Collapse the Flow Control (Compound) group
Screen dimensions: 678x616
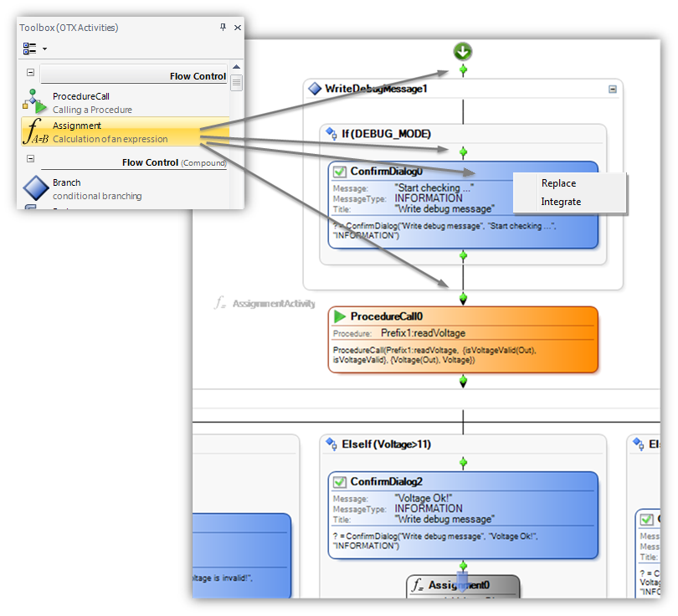[30, 159]
